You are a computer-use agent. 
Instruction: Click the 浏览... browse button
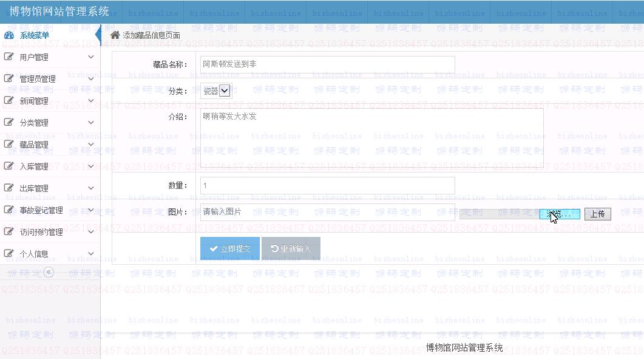tap(560, 214)
